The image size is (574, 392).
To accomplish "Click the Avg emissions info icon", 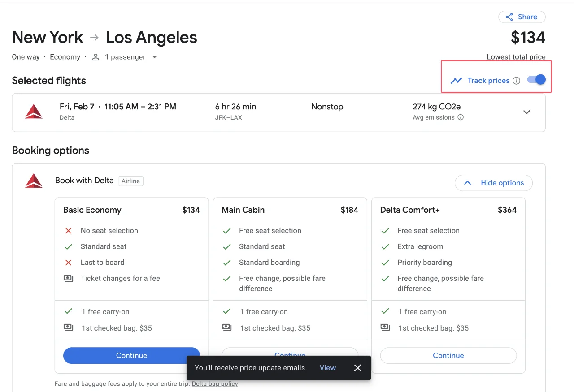I will point(461,117).
